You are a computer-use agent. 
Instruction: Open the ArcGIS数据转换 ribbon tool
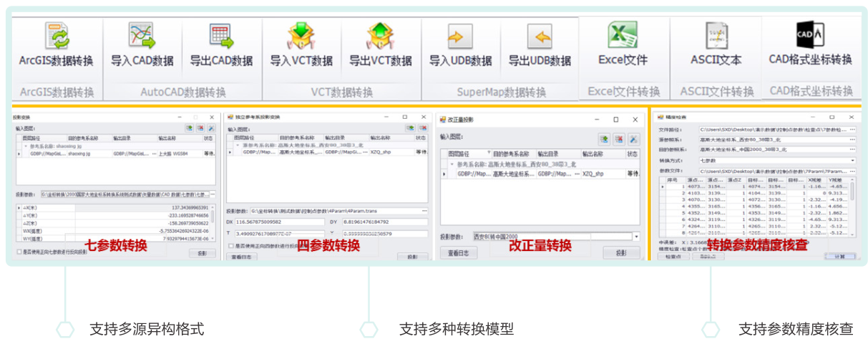(57, 46)
